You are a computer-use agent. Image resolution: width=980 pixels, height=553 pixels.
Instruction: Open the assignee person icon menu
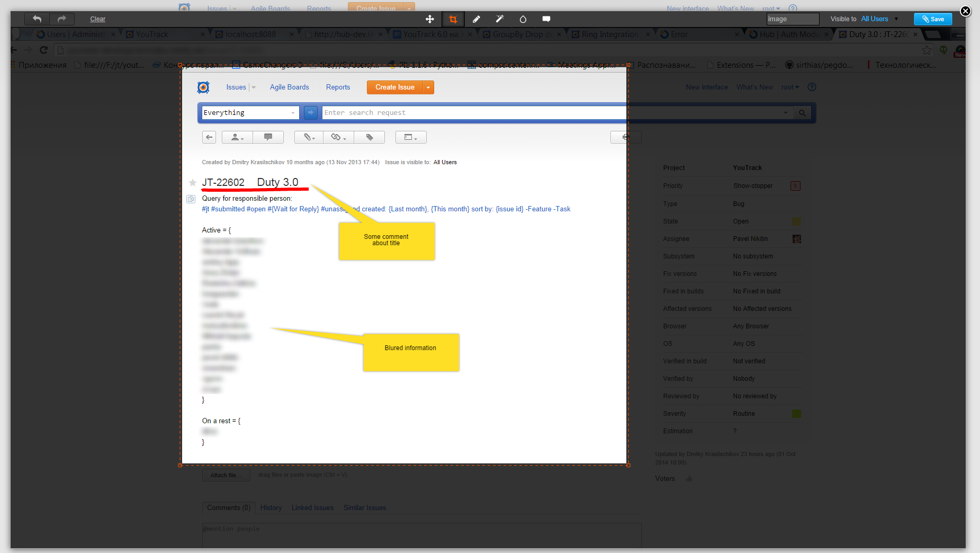[237, 137]
